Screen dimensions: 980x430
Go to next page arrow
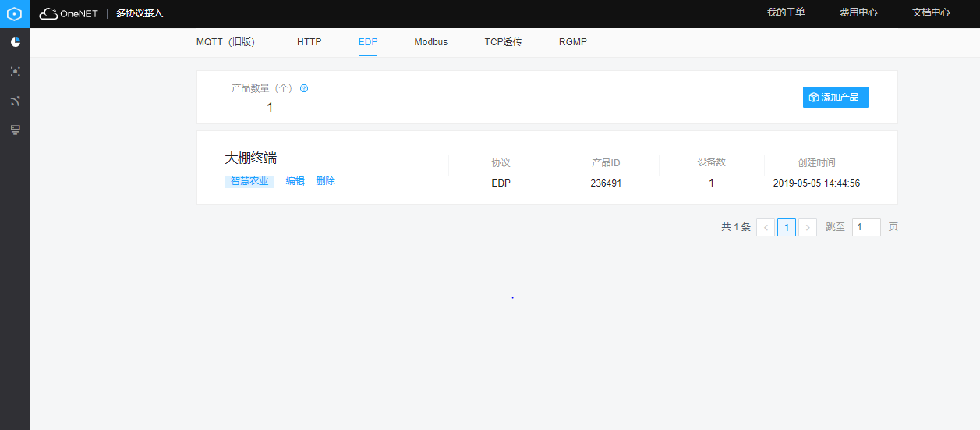[x=808, y=227]
